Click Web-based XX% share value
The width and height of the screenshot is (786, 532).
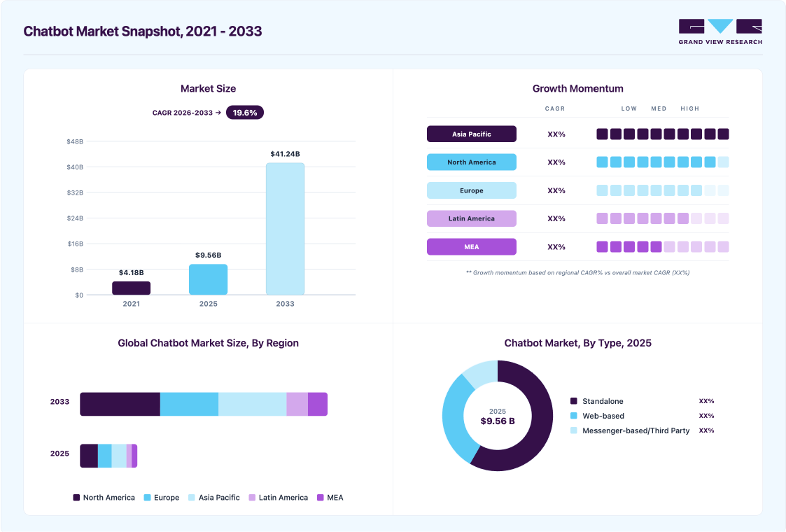(706, 416)
